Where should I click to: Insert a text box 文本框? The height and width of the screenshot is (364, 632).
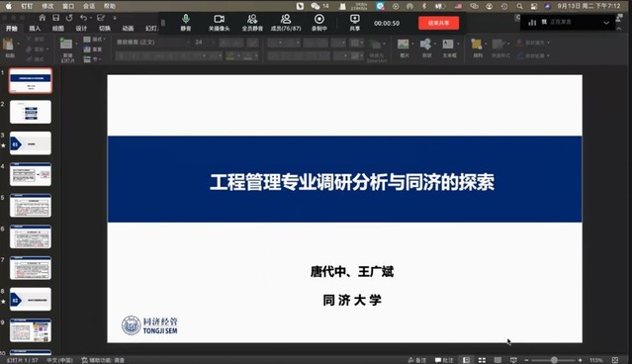(x=449, y=47)
